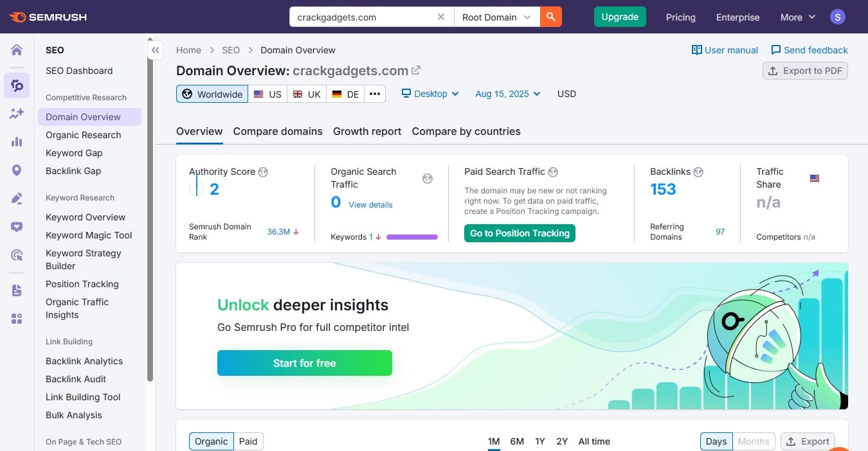This screenshot has width=868, height=451.
Task: Click the Go to Position Tracking button
Action: pyautogui.click(x=520, y=233)
